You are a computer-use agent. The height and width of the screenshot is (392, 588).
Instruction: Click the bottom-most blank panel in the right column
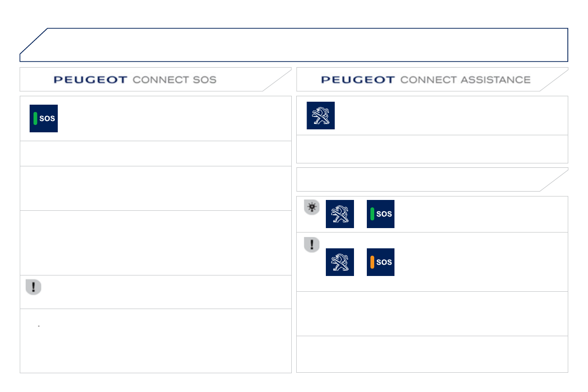pyautogui.click(x=432, y=354)
